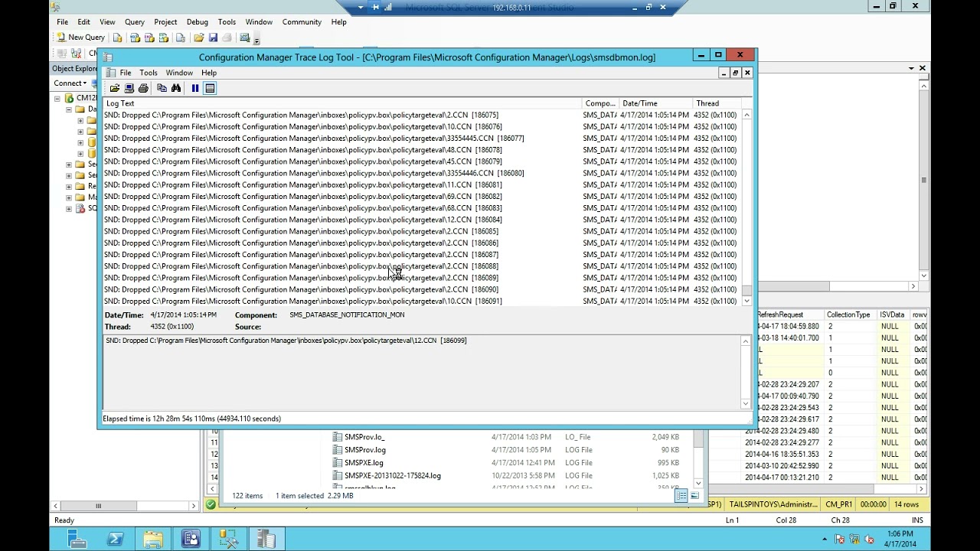Click the Log Text column header

click(342, 103)
